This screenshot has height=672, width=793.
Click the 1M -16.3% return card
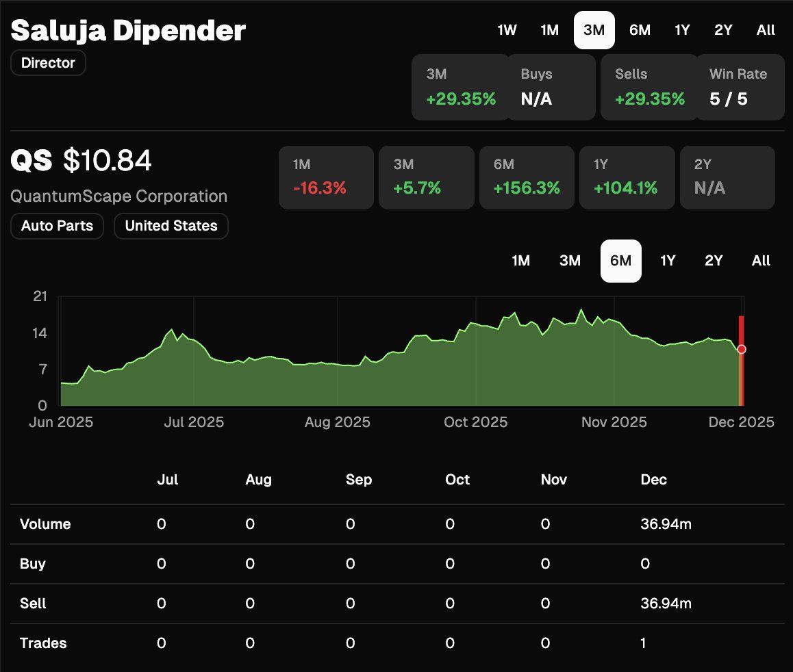(x=326, y=177)
